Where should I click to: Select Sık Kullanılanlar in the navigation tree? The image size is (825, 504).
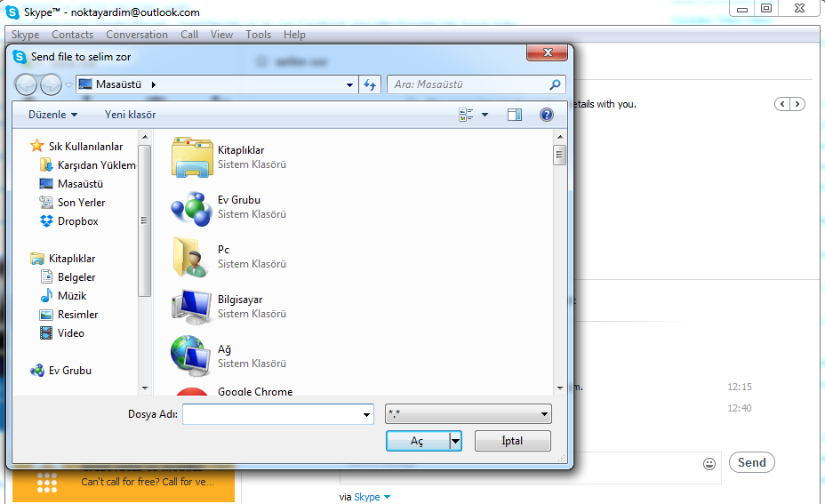pyautogui.click(x=76, y=147)
